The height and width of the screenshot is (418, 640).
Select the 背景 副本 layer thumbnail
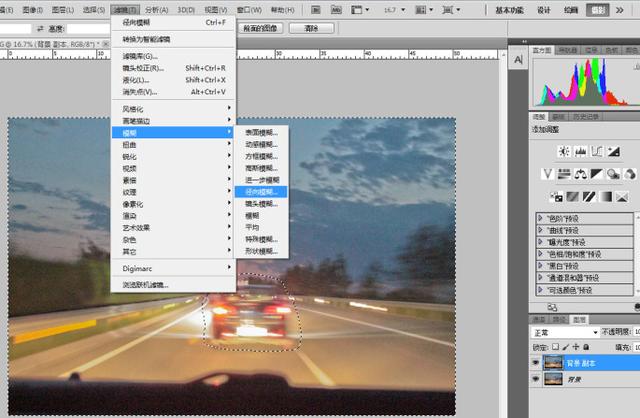(553, 363)
